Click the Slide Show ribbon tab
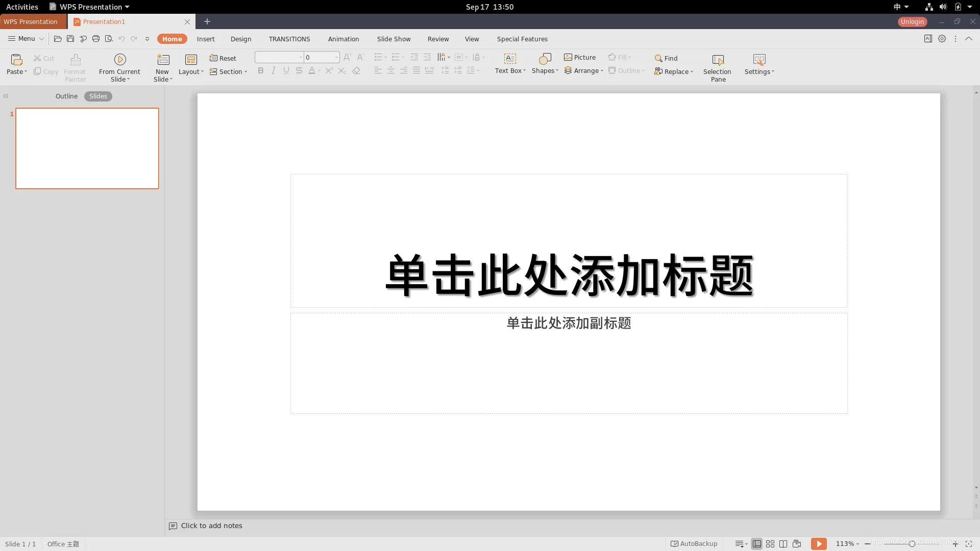Screen dimensions: 980x551 tap(394, 39)
